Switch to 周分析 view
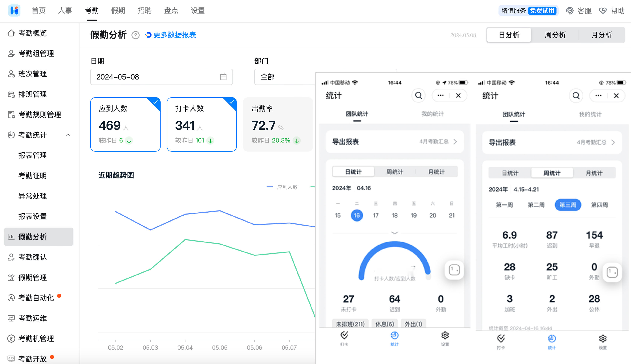Viewport: 631px width, 364px height. [x=555, y=35]
